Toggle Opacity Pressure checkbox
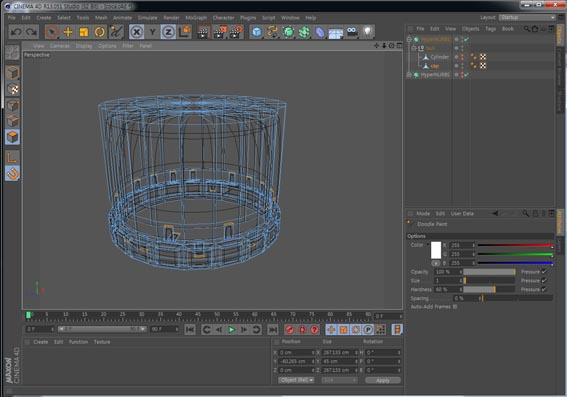This screenshot has width=567, height=397. click(x=545, y=272)
